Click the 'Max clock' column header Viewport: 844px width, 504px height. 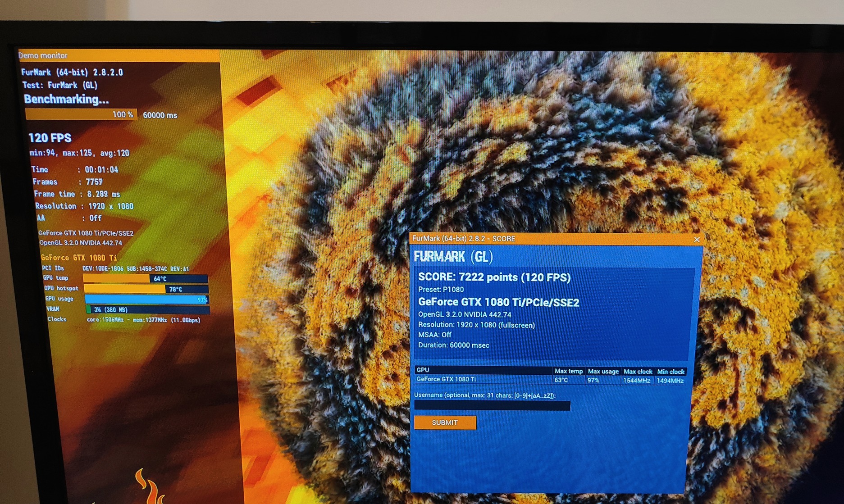(638, 372)
